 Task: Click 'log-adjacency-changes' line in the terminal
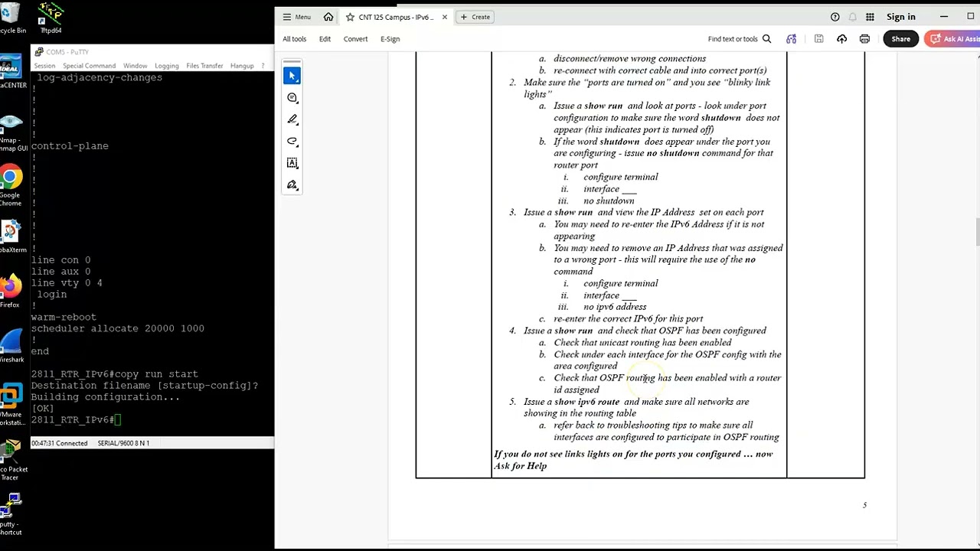coord(100,77)
